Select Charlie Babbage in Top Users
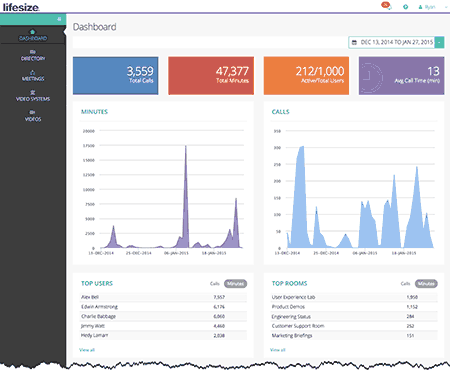 click(x=163, y=316)
